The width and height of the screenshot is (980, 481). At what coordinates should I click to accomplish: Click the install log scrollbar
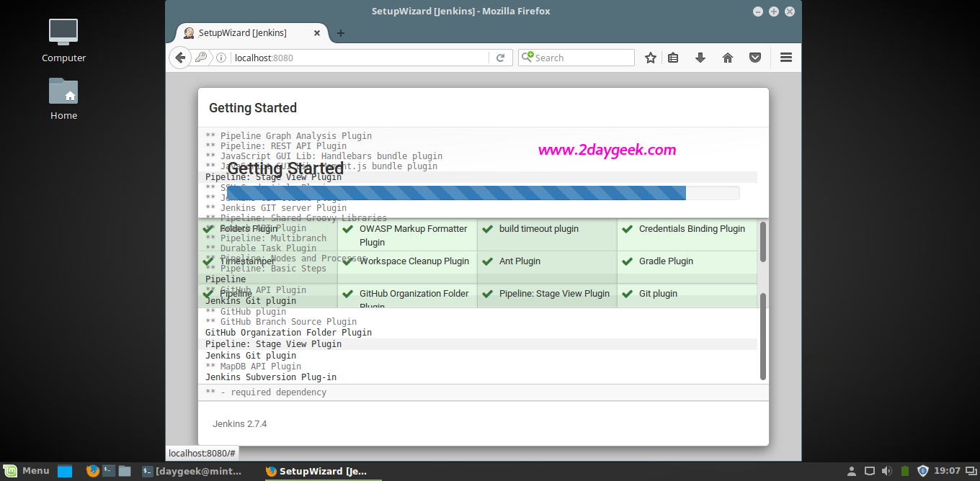[763, 336]
